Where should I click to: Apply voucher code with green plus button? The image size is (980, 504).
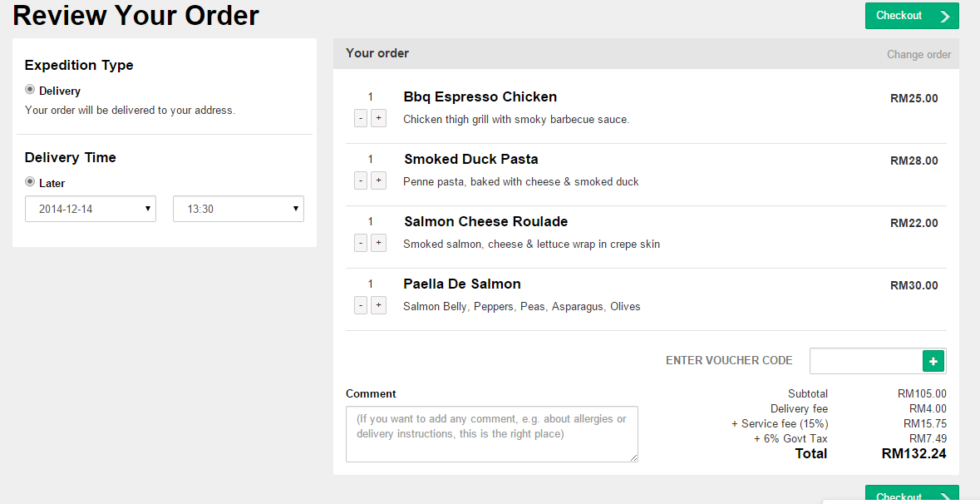coord(933,361)
